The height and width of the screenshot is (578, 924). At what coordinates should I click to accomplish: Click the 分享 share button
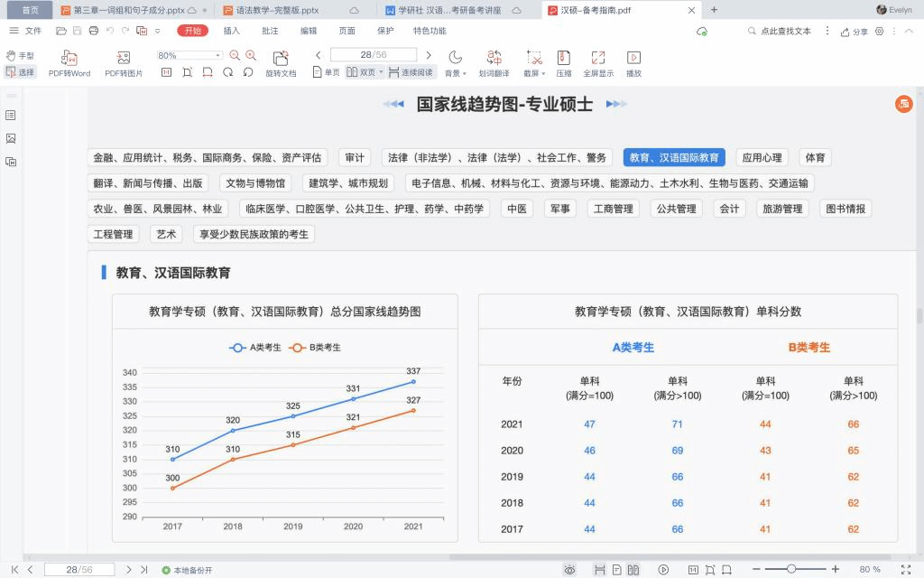[x=854, y=31]
